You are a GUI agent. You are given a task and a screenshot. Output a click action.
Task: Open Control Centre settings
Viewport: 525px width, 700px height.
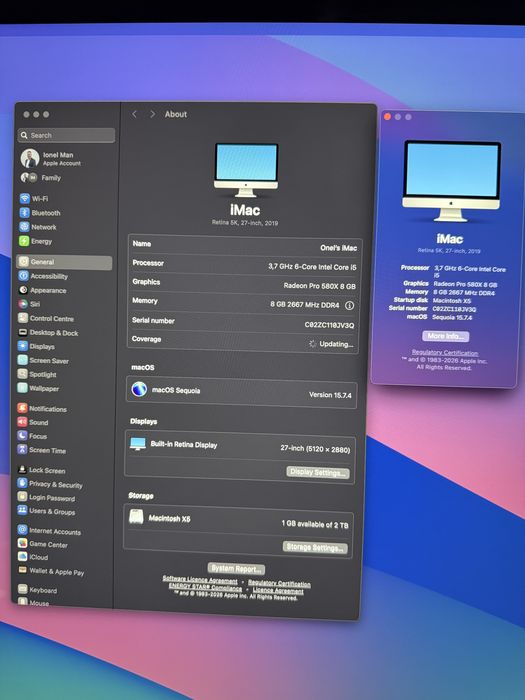click(x=46, y=318)
